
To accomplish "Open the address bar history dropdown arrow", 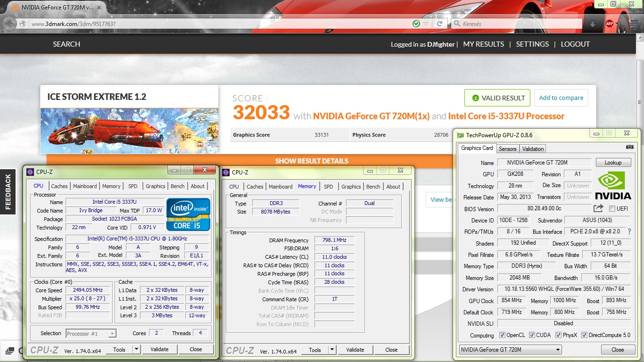I will [425, 24].
